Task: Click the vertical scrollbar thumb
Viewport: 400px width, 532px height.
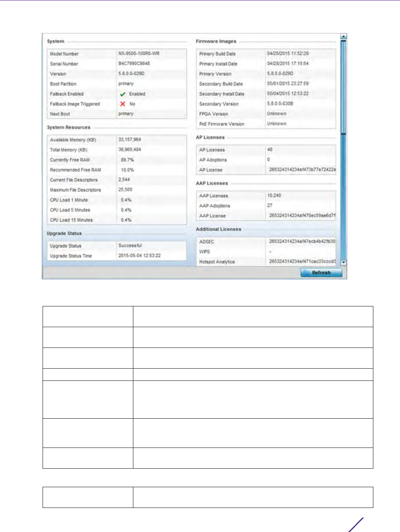Action: 343,87
